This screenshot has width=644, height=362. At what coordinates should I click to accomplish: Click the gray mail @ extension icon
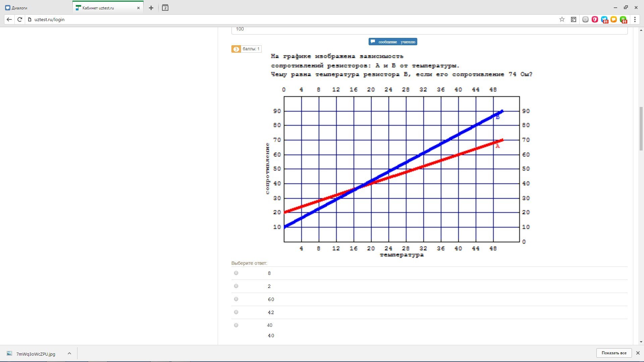(585, 19)
